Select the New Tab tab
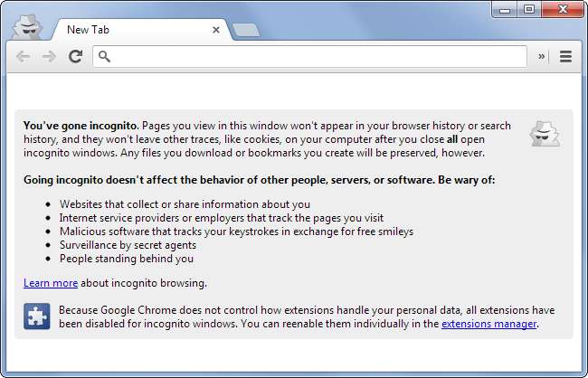Image resolution: width=588 pixels, height=378 pixels. [x=127, y=30]
